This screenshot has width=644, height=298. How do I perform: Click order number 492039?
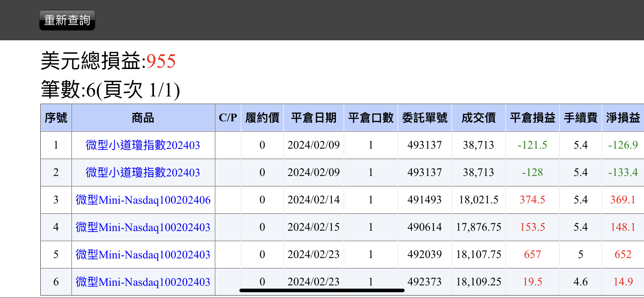424,254
